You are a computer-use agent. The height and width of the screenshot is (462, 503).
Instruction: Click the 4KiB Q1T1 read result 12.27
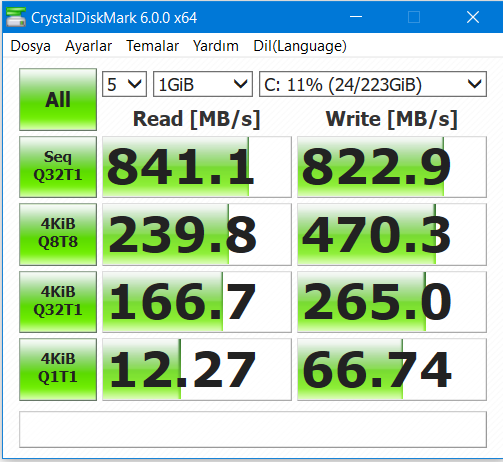pos(197,369)
